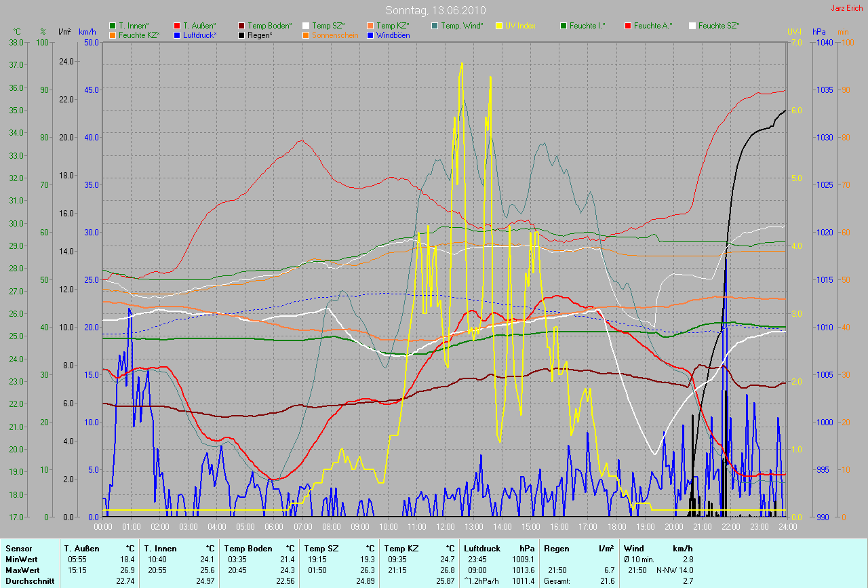Viewport: 868px width, 588px height.
Task: Click the white Temp SZ legend marker
Action: pos(307,26)
